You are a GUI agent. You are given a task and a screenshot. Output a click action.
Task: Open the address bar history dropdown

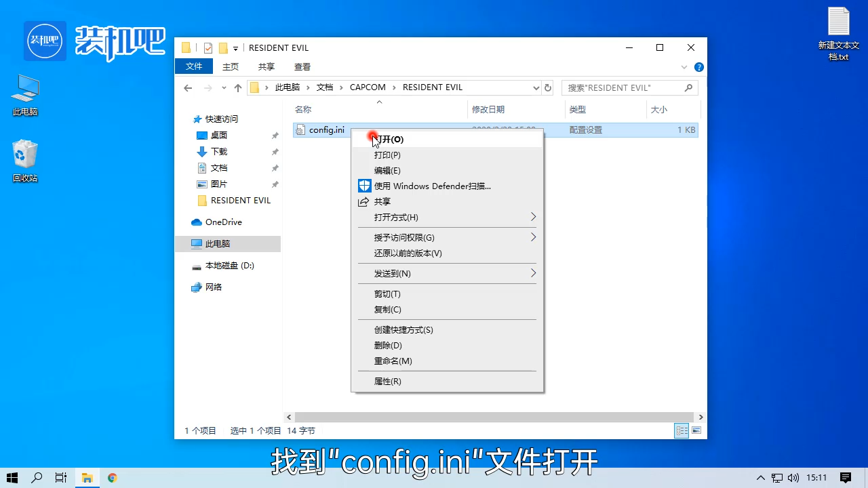(x=536, y=87)
